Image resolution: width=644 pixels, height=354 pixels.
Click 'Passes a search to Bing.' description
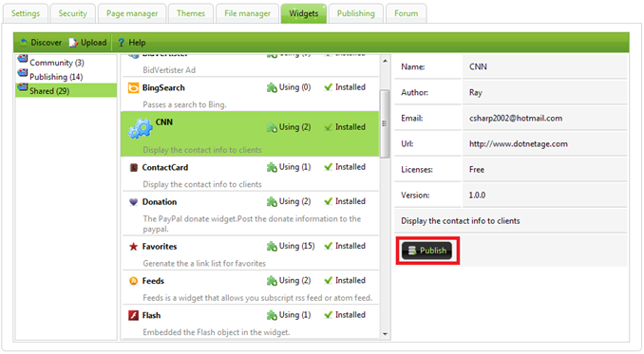[x=184, y=104]
